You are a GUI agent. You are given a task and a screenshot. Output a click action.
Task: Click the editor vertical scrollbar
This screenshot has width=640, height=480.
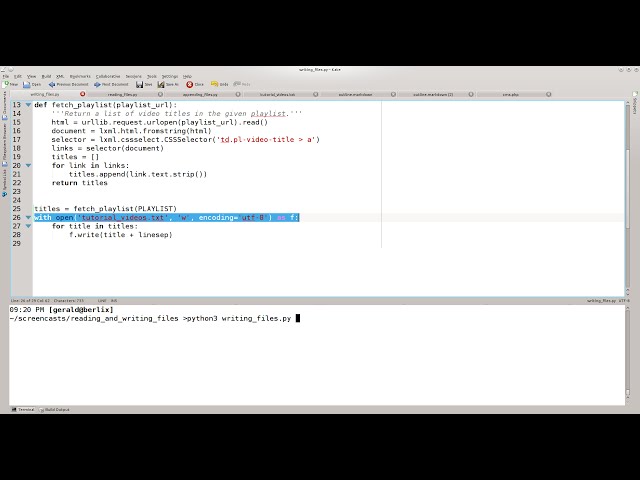627,196
